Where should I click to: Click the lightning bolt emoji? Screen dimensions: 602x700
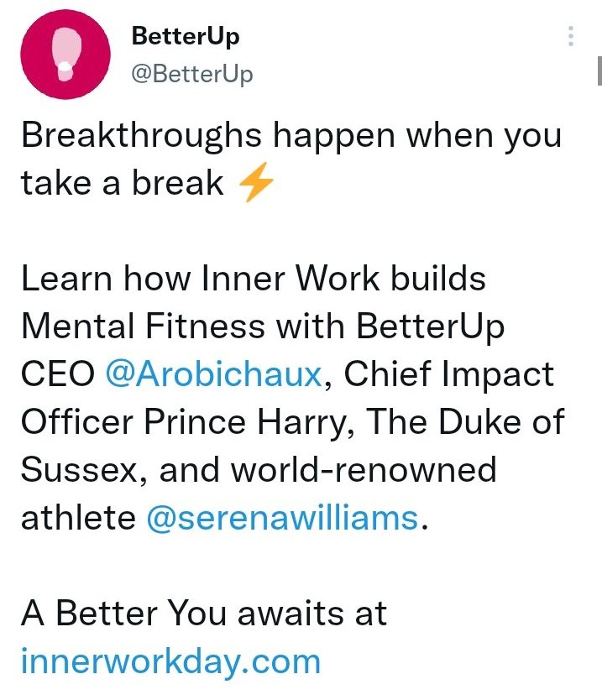point(256,183)
